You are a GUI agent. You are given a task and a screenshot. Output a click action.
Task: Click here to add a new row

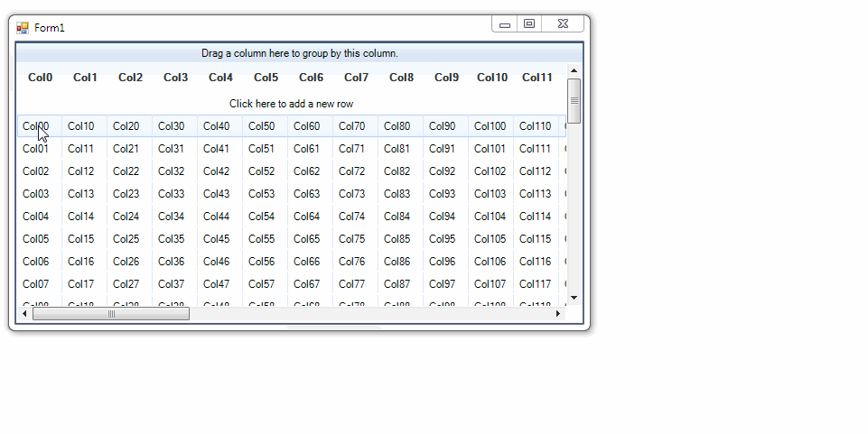291,104
